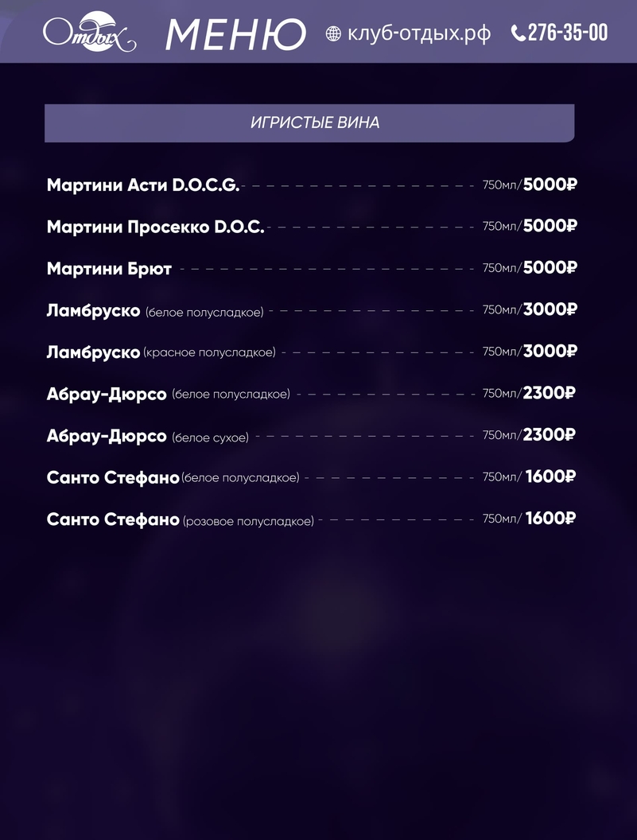Click the phone handset icon
The image size is (637, 840).
pos(518,33)
